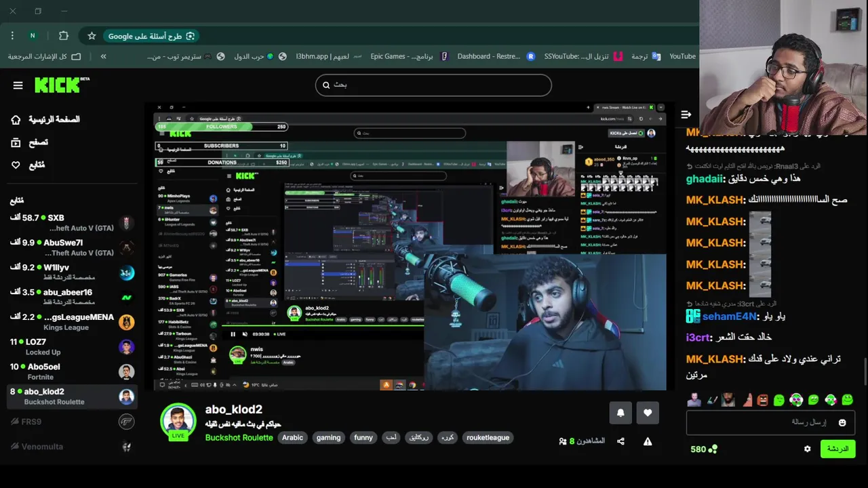
Task: Click the chat message input field
Action: [771, 422]
